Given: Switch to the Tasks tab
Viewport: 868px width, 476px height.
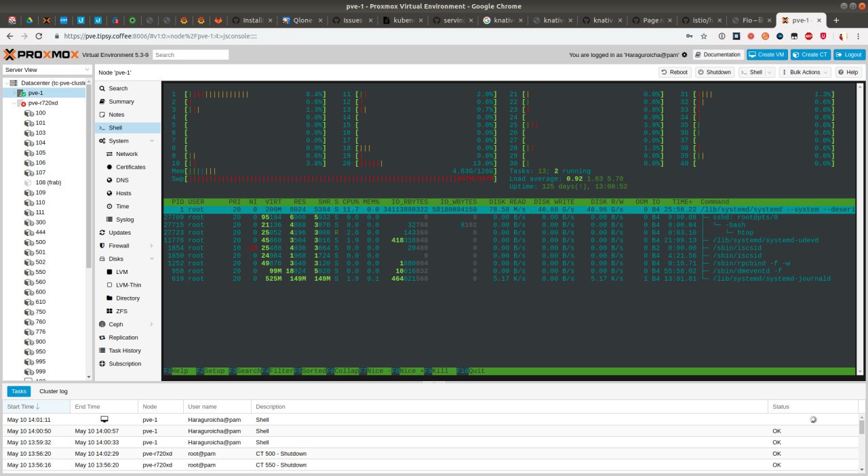Looking at the screenshot, I should (x=19, y=391).
